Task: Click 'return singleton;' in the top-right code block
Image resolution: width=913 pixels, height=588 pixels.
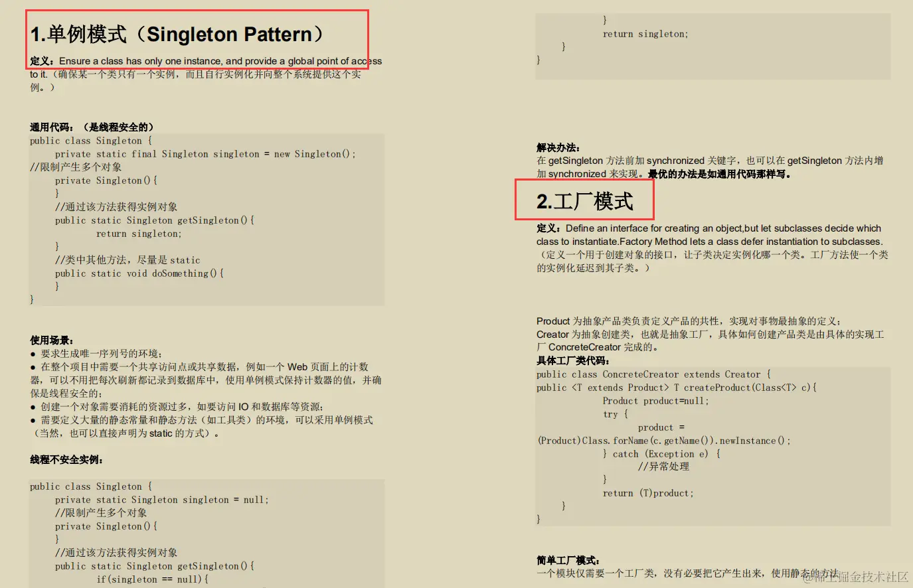Action: click(x=645, y=34)
